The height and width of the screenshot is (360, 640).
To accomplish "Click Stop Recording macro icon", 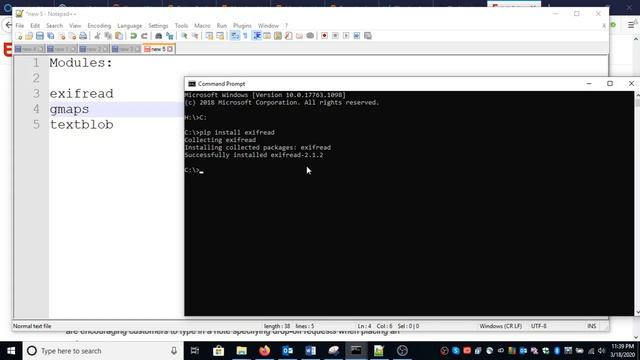I will coord(335,36).
